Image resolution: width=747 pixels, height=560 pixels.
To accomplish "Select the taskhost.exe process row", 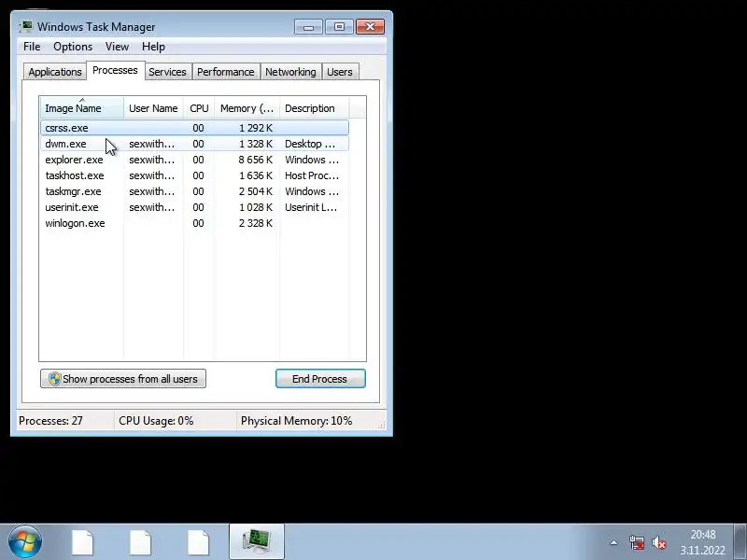I will point(195,175).
